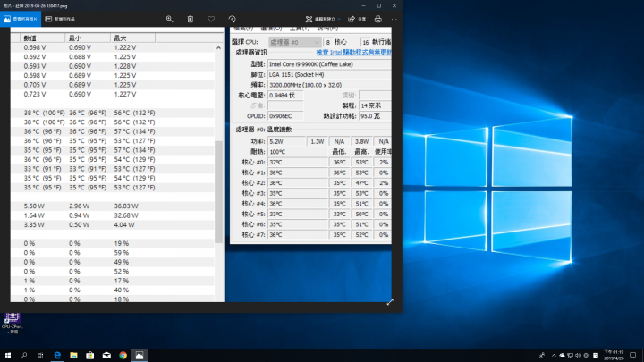Click the 核心 #7 temperature 36°C field
This screenshot has width=644, height=362.
298,235
